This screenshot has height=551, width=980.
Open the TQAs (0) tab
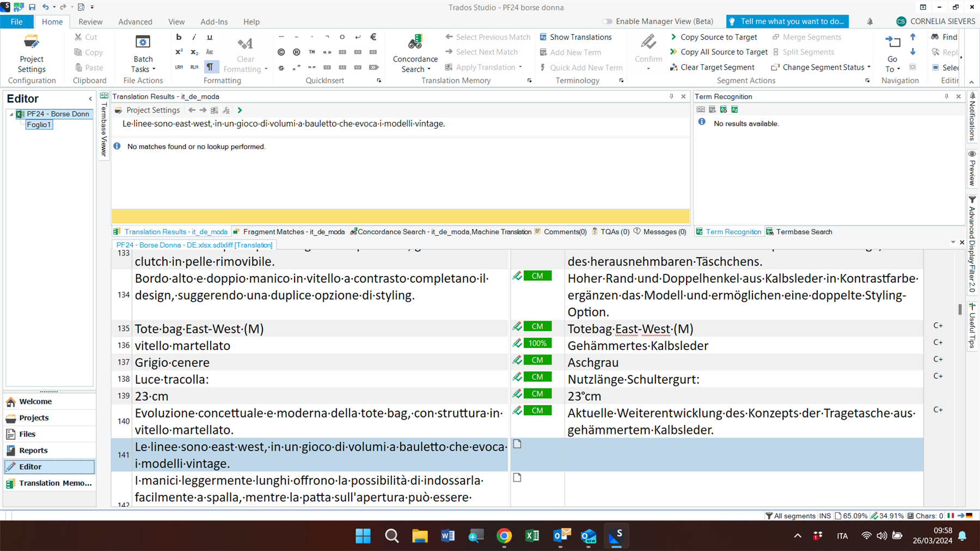click(x=610, y=231)
